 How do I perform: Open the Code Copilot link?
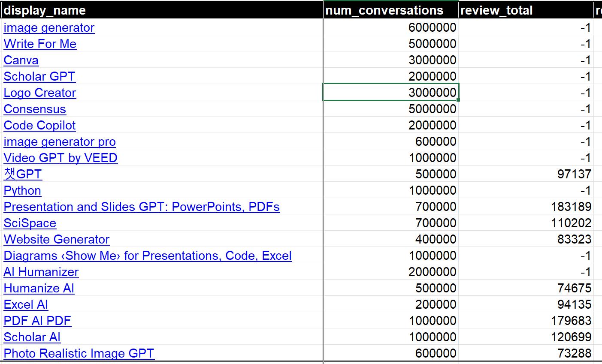pos(39,126)
